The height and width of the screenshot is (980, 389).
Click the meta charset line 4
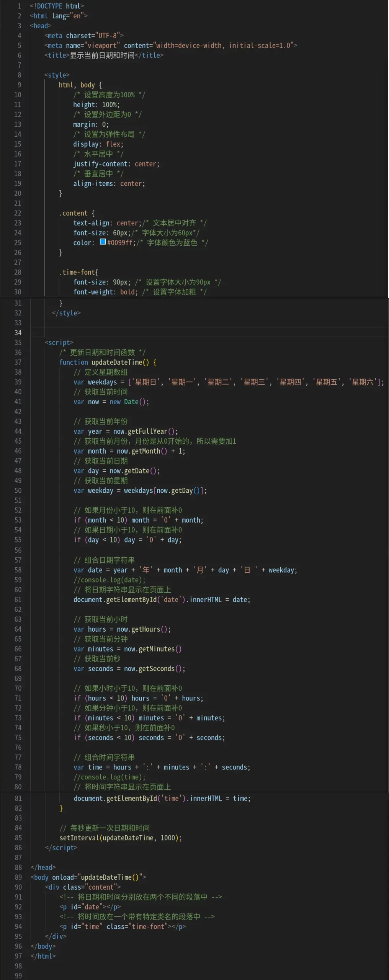tap(84, 36)
